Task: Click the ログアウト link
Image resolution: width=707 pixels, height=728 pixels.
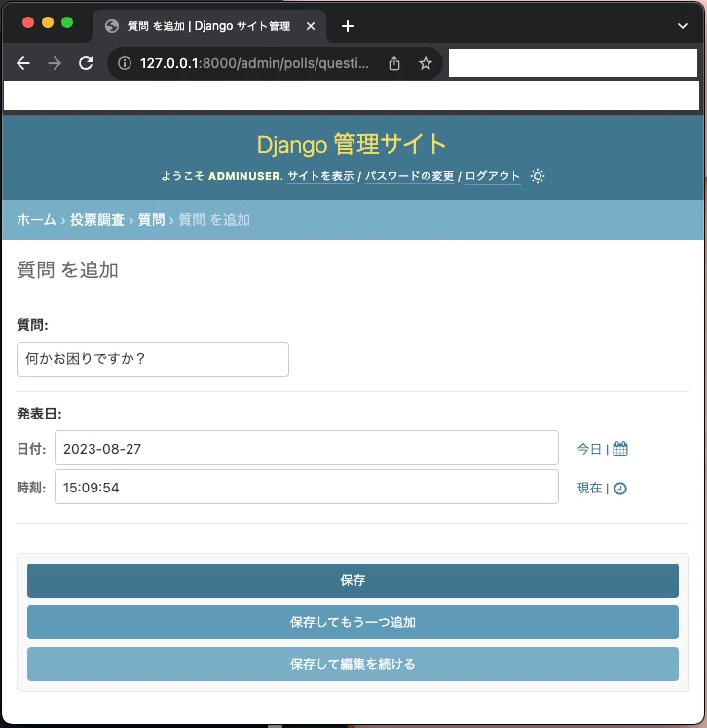Action: (x=493, y=176)
